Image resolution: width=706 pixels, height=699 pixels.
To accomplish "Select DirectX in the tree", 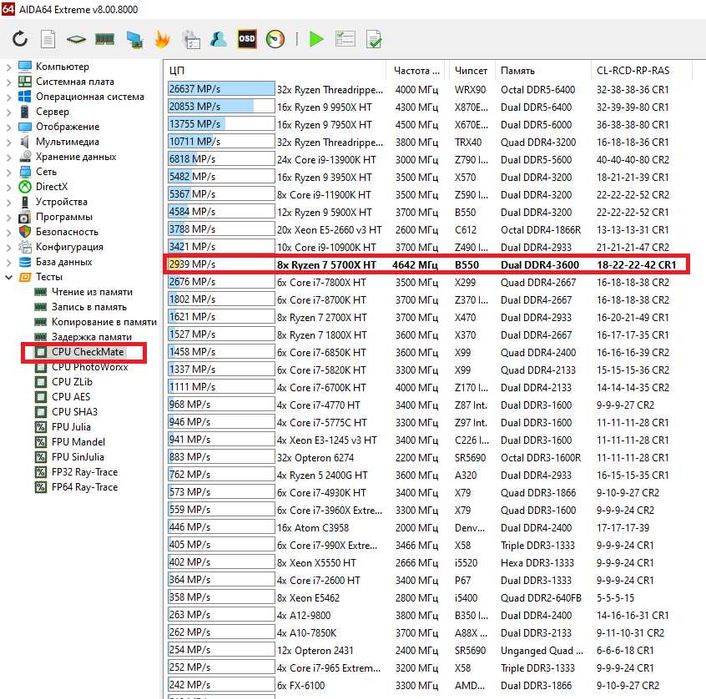I will pos(51,186).
